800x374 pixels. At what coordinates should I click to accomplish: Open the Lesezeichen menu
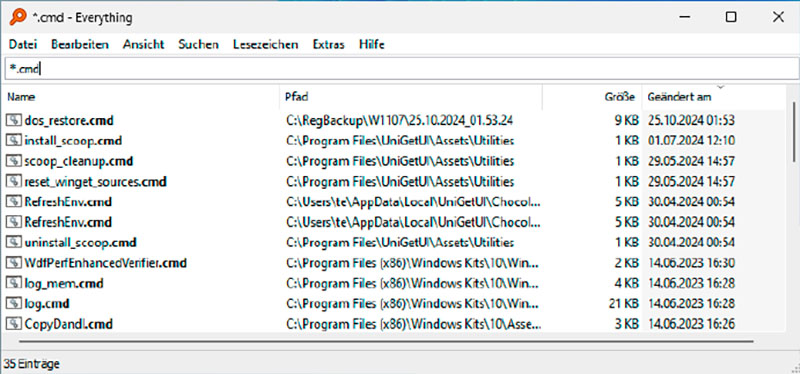265,44
